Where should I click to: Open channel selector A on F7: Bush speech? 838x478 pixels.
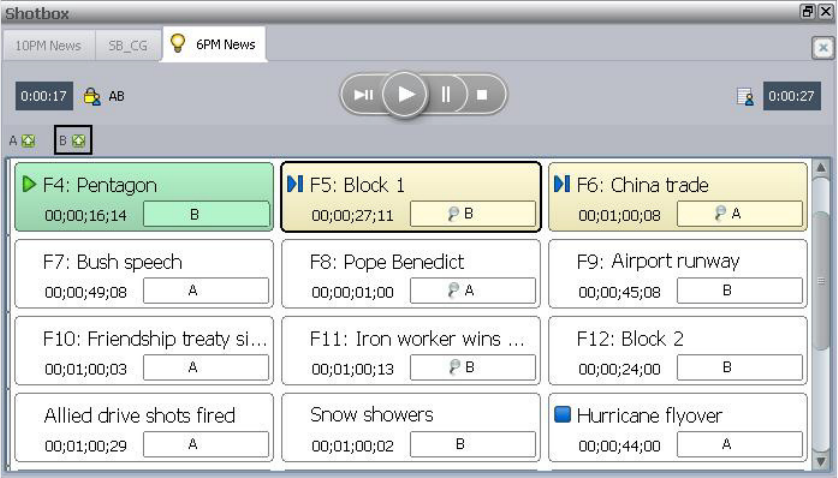pos(206,291)
